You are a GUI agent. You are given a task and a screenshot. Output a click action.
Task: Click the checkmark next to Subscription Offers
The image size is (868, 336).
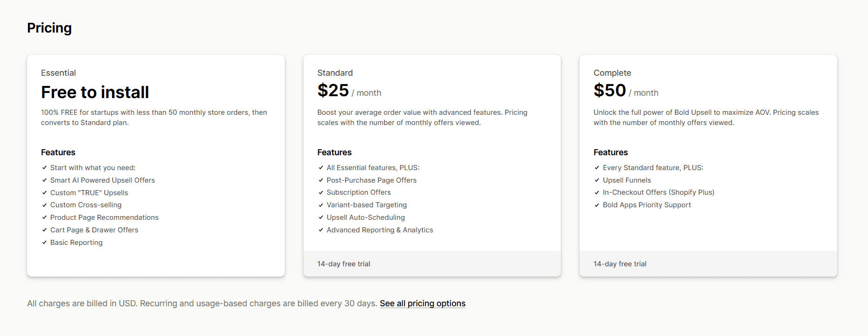coord(321,192)
